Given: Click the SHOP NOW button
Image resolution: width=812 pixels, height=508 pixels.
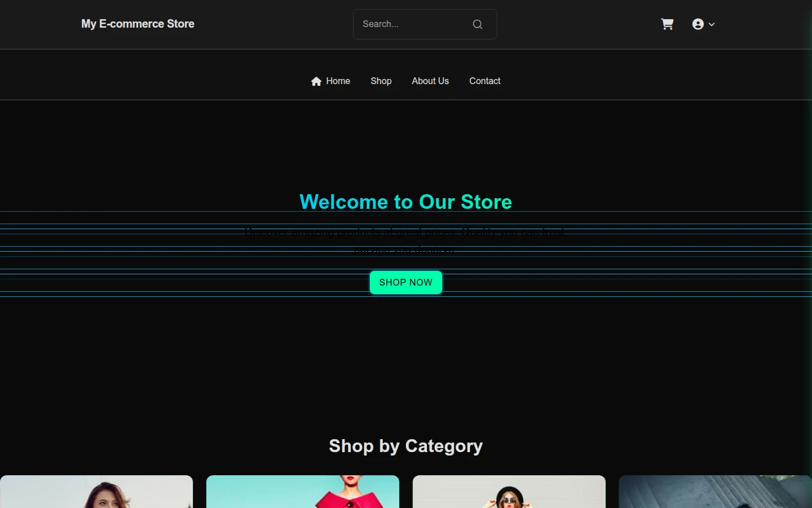Looking at the screenshot, I should click(406, 282).
